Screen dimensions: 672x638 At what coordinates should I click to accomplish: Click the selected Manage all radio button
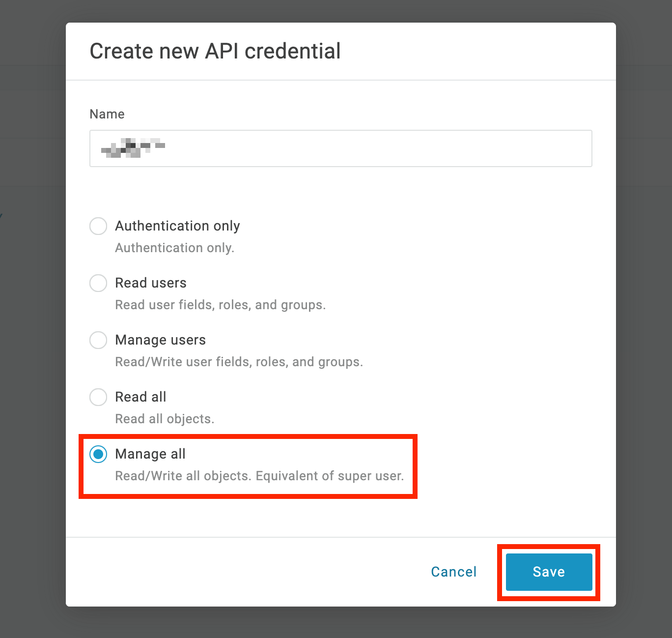click(98, 454)
